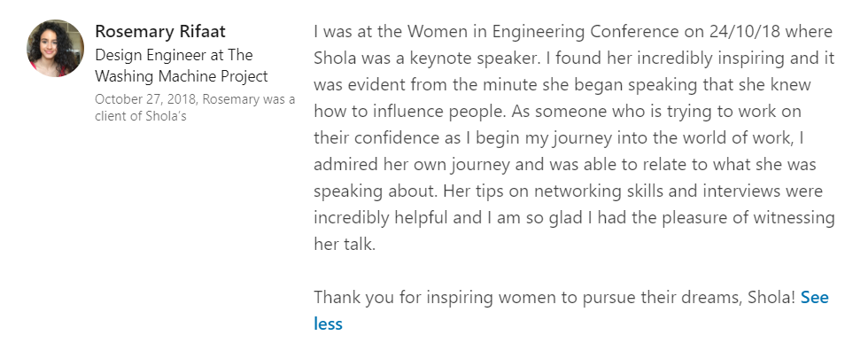Click the name Rosemary Rifaat
868x351 pixels.
160,32
